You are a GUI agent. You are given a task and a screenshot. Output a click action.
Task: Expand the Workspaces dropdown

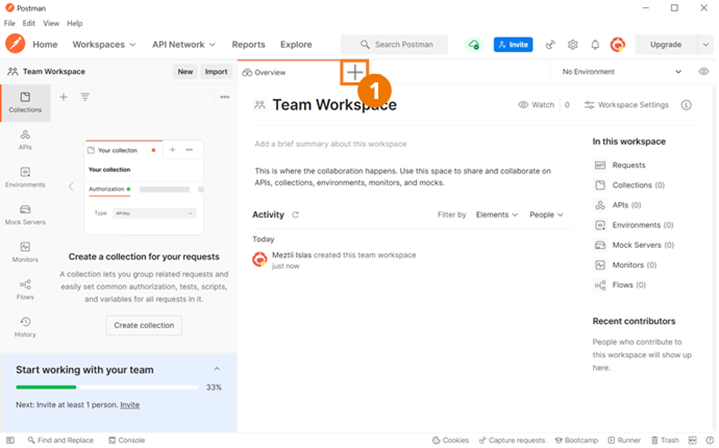pos(104,44)
